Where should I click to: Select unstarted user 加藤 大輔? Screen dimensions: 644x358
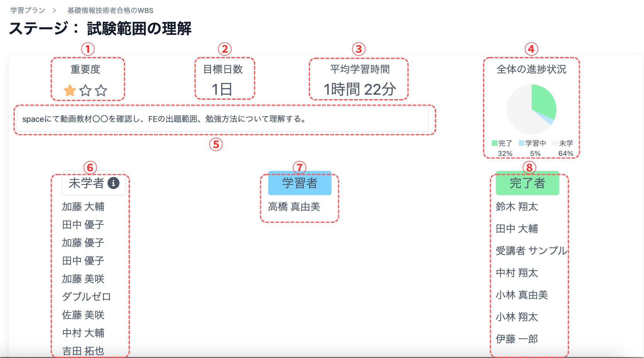point(83,207)
